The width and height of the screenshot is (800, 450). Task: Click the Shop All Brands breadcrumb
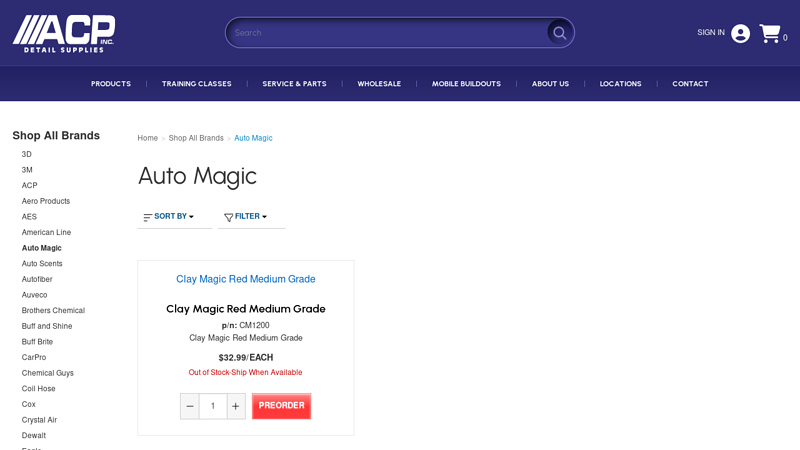tap(196, 138)
